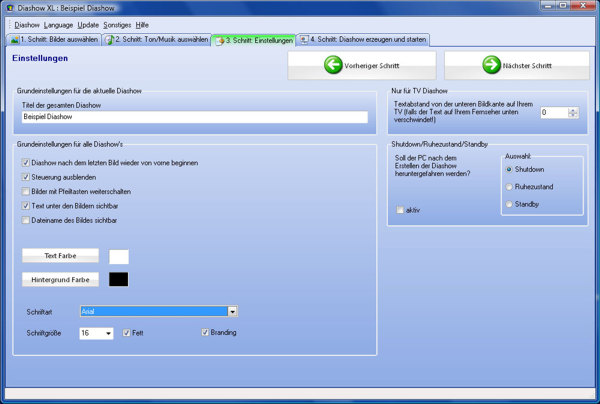This screenshot has height=404, width=600.
Task: Select the Ruhezustand radio option
Action: pos(509,187)
